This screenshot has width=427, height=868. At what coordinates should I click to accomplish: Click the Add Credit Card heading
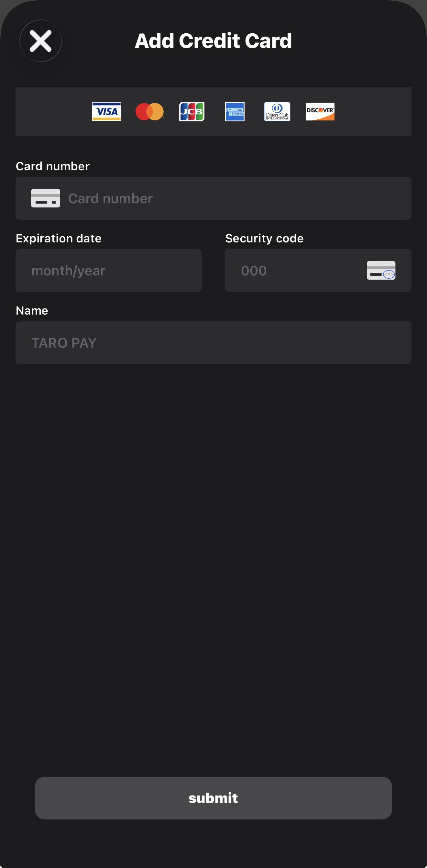[213, 41]
